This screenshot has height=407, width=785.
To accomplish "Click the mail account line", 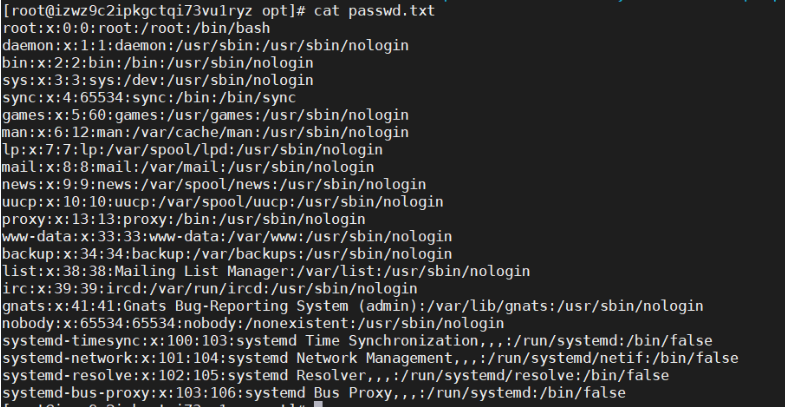I will (188, 167).
